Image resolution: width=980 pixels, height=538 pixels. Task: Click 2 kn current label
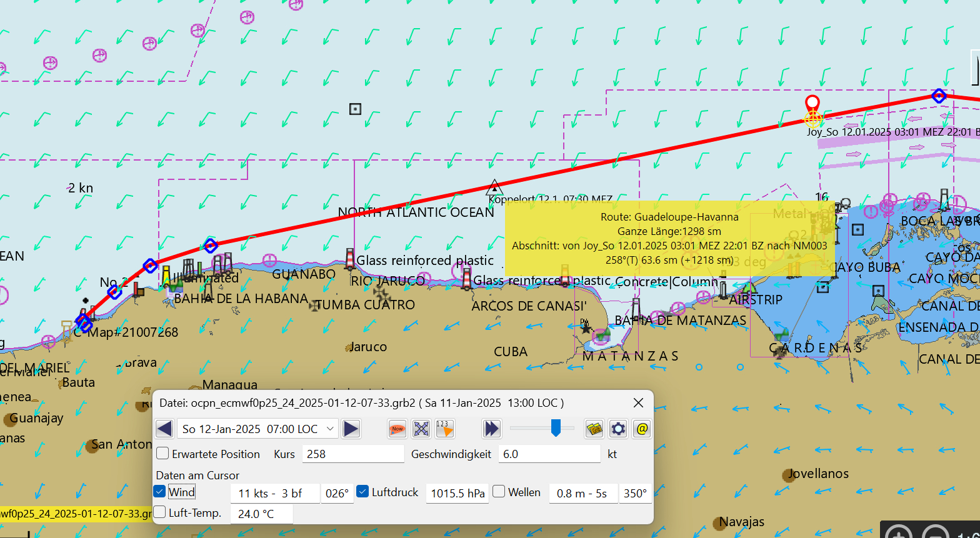[x=81, y=187]
